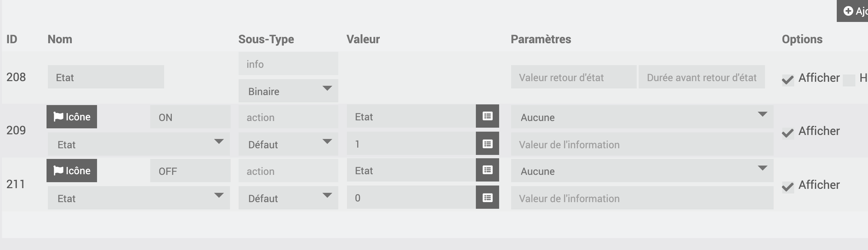Click list icon beside value 1 field

(x=487, y=144)
